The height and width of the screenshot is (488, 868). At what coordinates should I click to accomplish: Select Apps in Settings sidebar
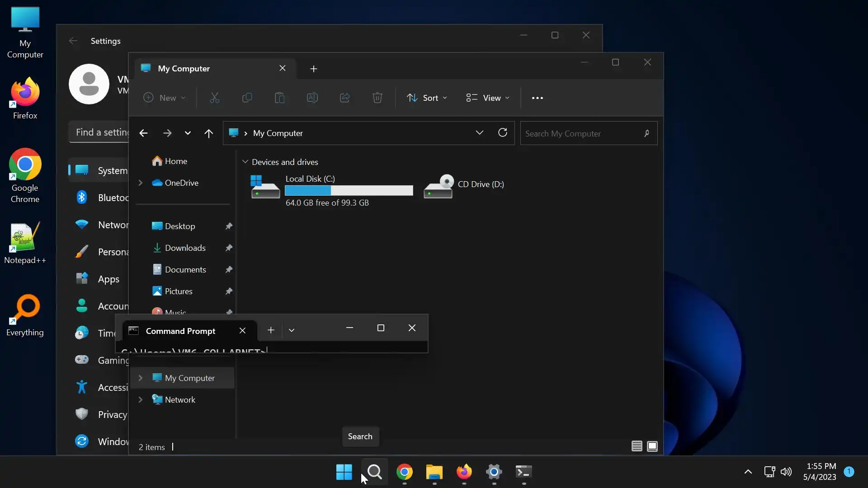108,279
